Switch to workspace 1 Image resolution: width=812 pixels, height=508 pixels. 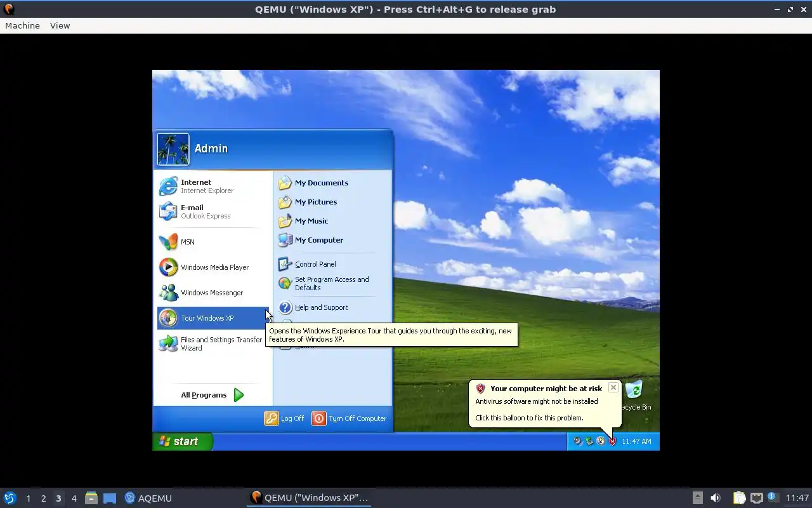click(x=28, y=498)
